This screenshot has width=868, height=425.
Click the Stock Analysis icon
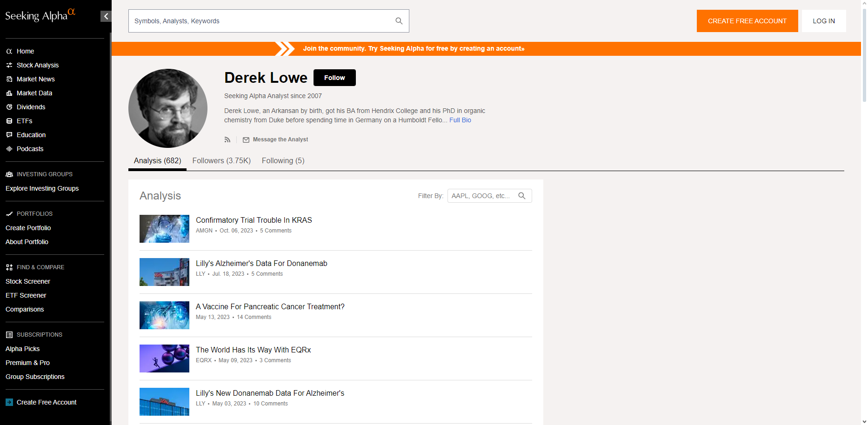pos(9,65)
